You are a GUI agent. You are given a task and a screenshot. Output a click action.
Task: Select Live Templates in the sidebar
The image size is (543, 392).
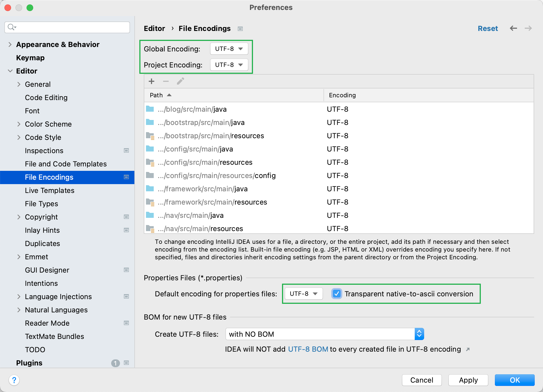49,190
